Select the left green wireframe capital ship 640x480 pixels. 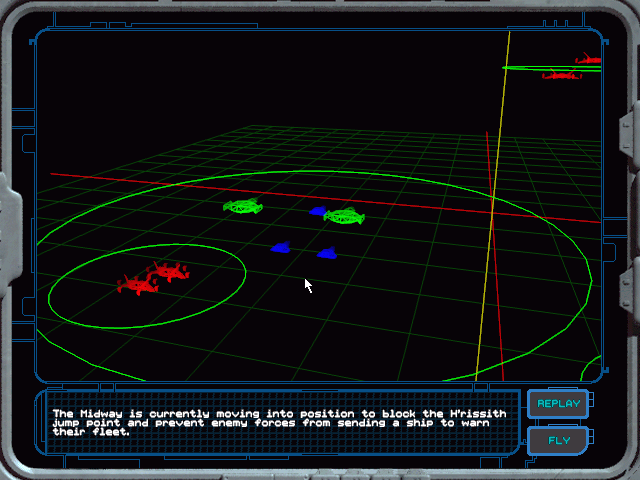(x=243, y=206)
